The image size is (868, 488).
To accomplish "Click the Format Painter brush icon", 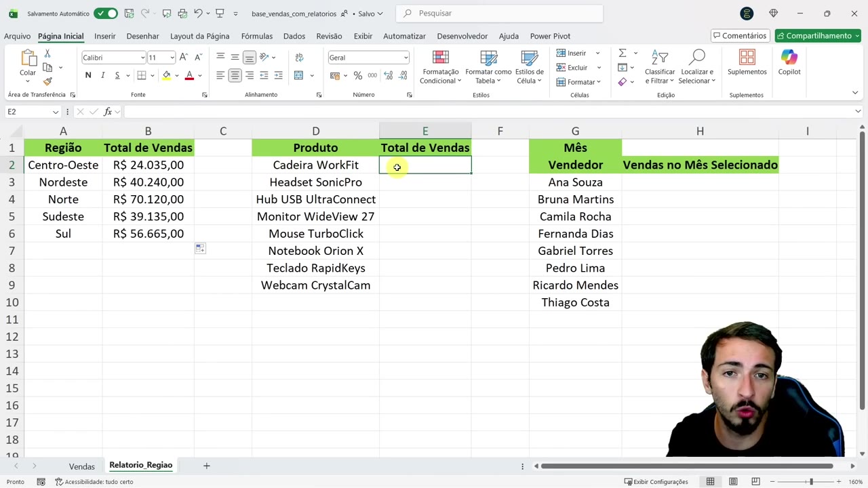I will (x=47, y=81).
